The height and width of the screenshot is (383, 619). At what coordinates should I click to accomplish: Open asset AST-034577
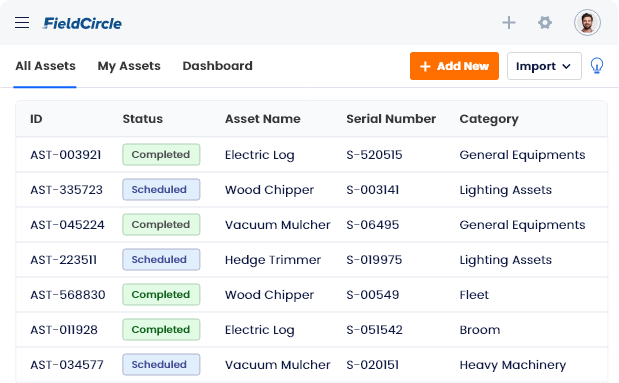67,365
